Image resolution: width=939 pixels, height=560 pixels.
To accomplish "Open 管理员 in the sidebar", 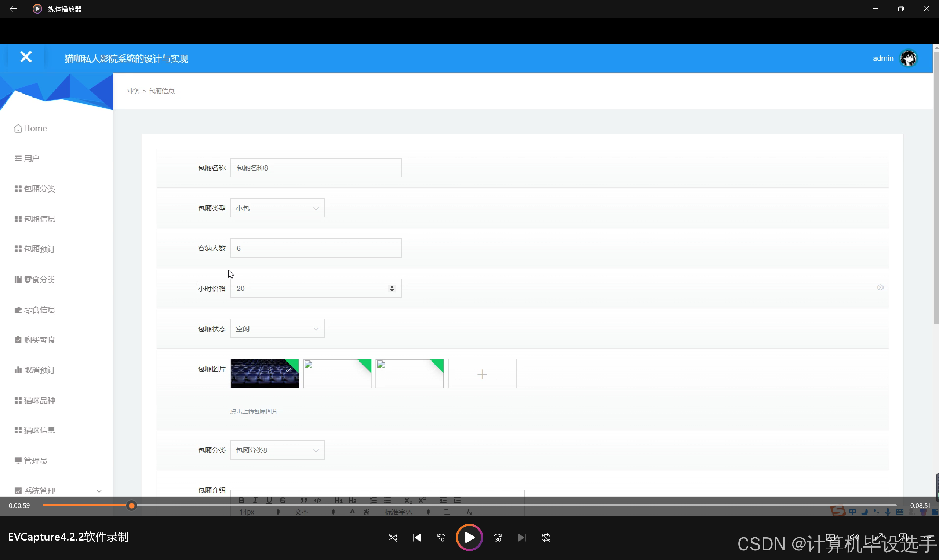I will [31, 461].
